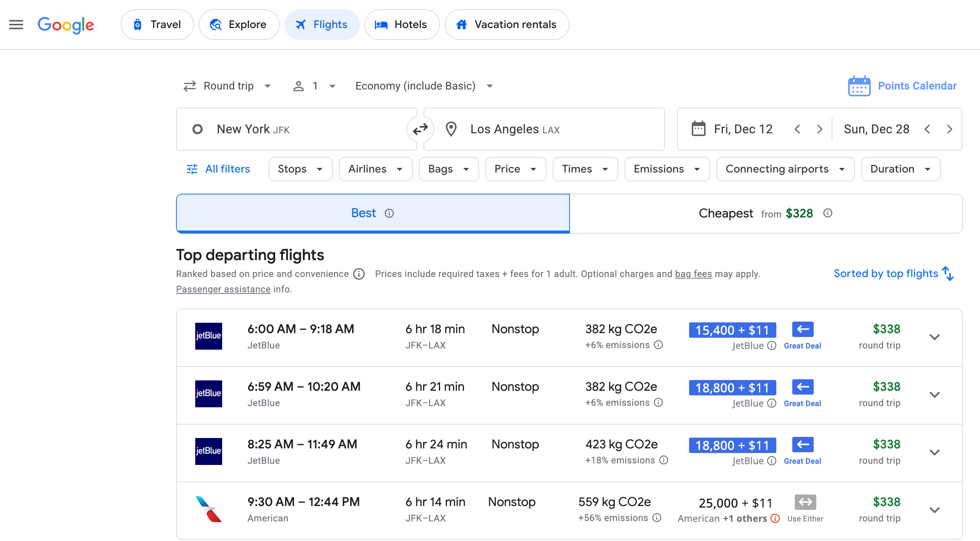Viewport: 980px width, 541px height.
Task: Expand the 6:59 AM JetBlue flight details
Action: (934, 395)
